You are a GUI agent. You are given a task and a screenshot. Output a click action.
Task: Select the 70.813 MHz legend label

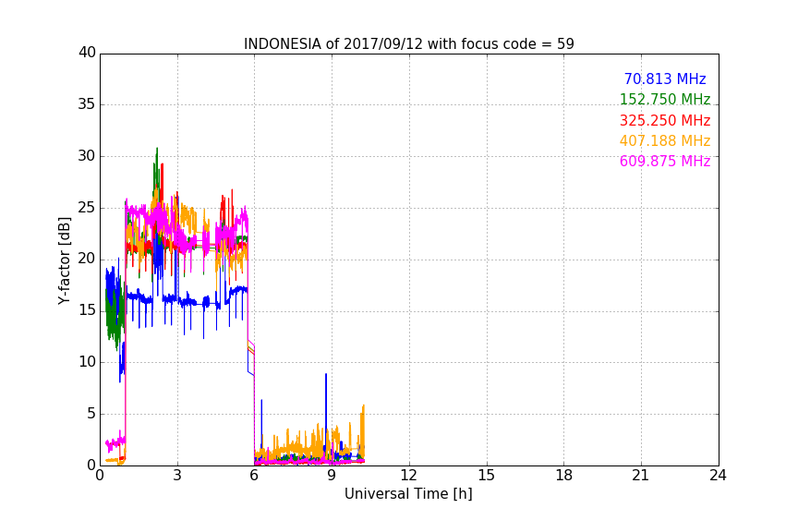click(665, 79)
